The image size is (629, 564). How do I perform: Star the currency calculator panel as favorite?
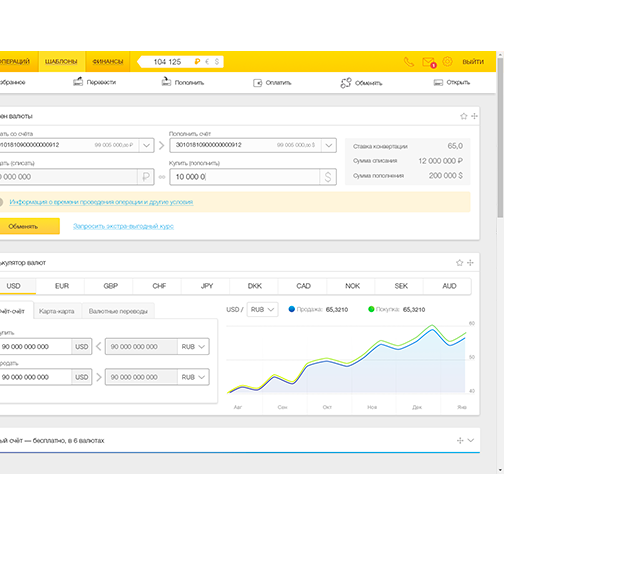(459, 262)
